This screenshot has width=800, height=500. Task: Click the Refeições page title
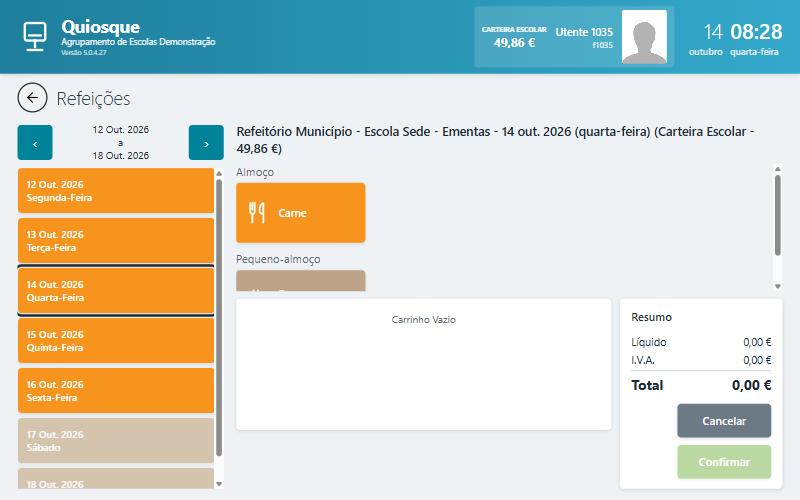[x=93, y=98]
